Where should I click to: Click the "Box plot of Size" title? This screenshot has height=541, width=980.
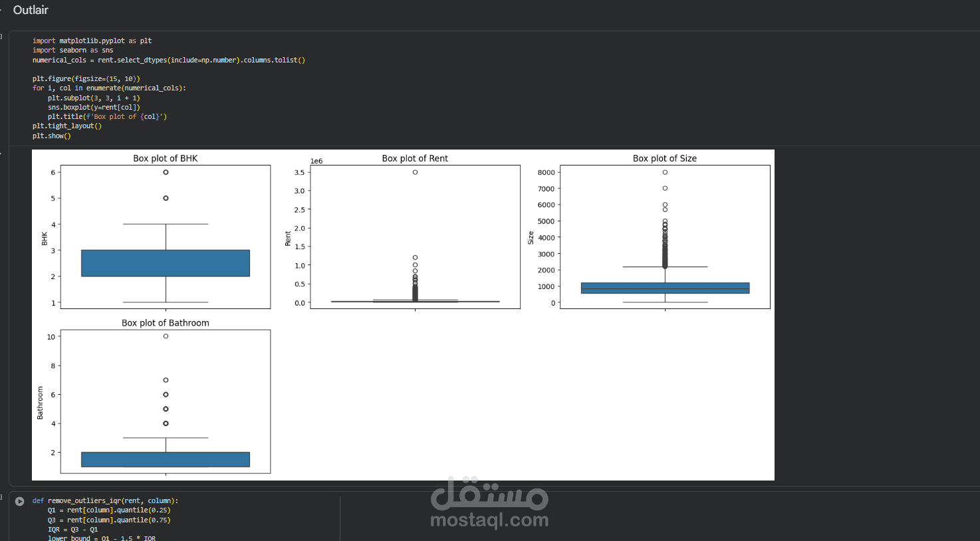coord(665,158)
